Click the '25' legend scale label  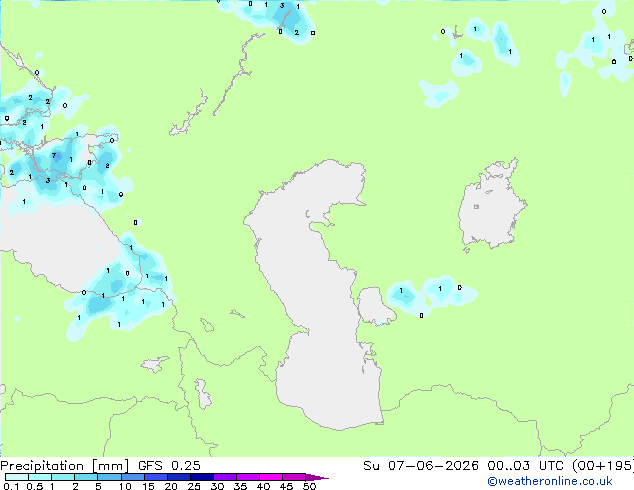click(194, 486)
